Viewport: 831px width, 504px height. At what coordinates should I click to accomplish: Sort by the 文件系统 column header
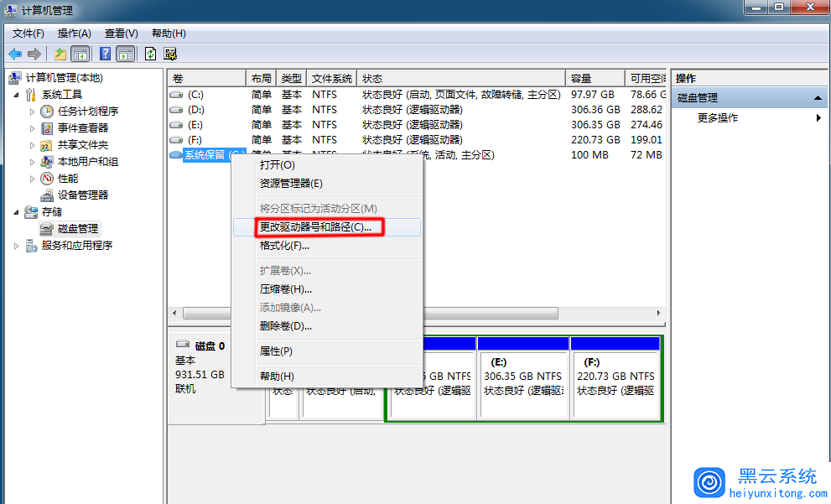click(332, 79)
